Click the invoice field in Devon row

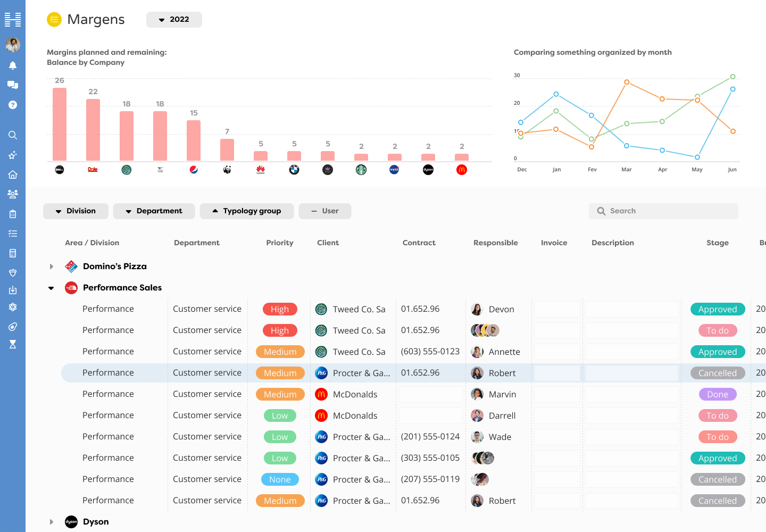(x=557, y=309)
